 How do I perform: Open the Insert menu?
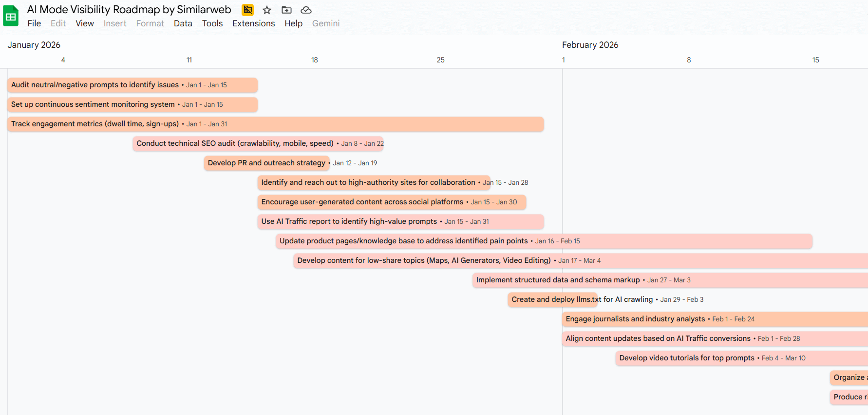[115, 23]
